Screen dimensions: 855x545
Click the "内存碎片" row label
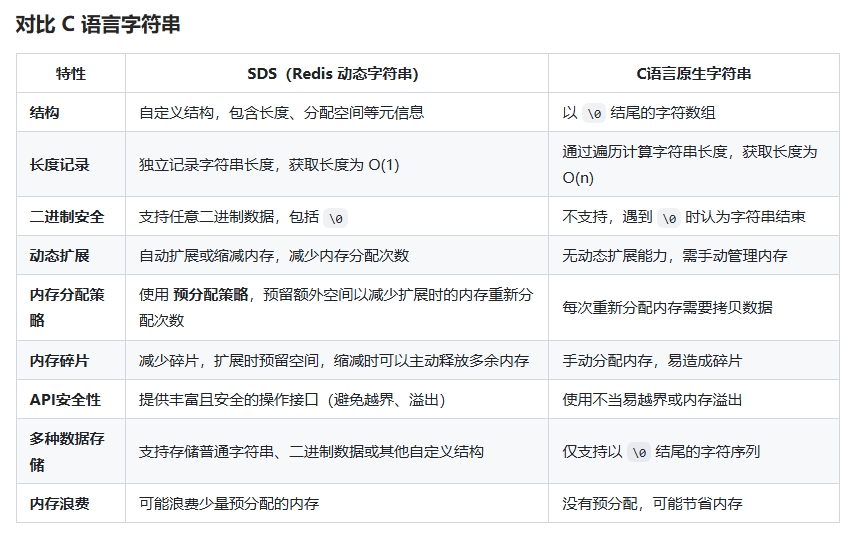point(60,360)
